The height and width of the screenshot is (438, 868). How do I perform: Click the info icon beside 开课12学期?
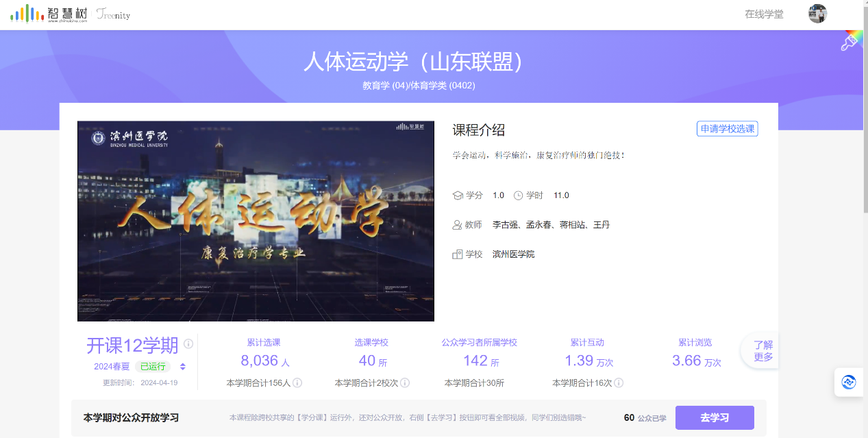pos(188,344)
